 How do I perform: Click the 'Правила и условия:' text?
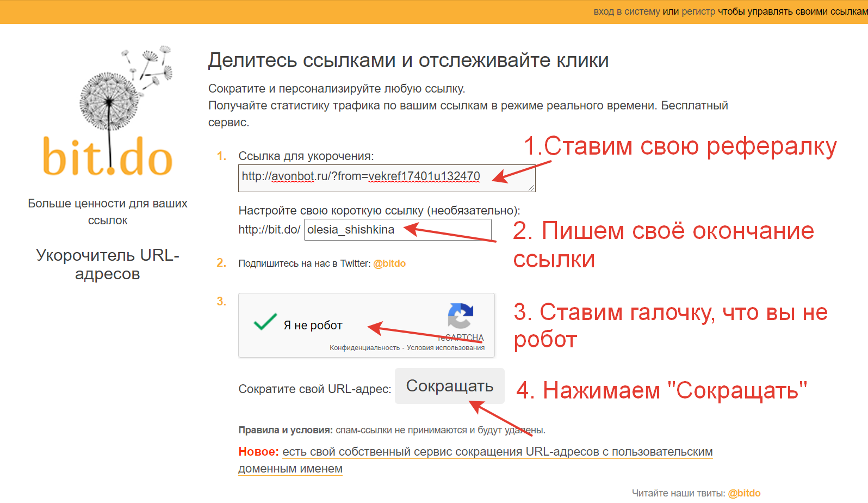[x=286, y=430]
